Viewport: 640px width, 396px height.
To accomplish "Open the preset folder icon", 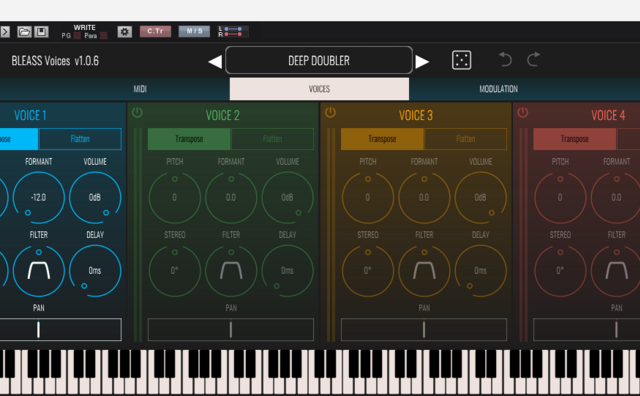I will pyautogui.click(x=24, y=32).
